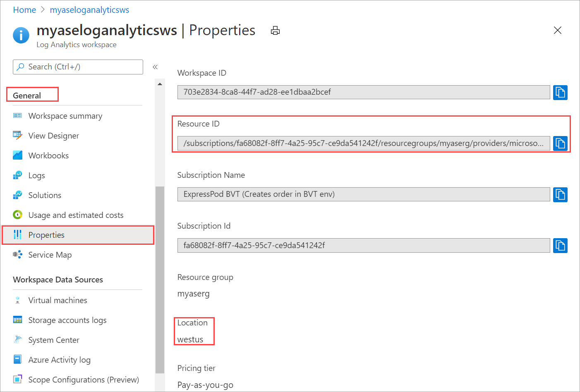Image resolution: width=580 pixels, height=392 pixels.
Task: Select the View Designer icon
Action: click(18, 135)
